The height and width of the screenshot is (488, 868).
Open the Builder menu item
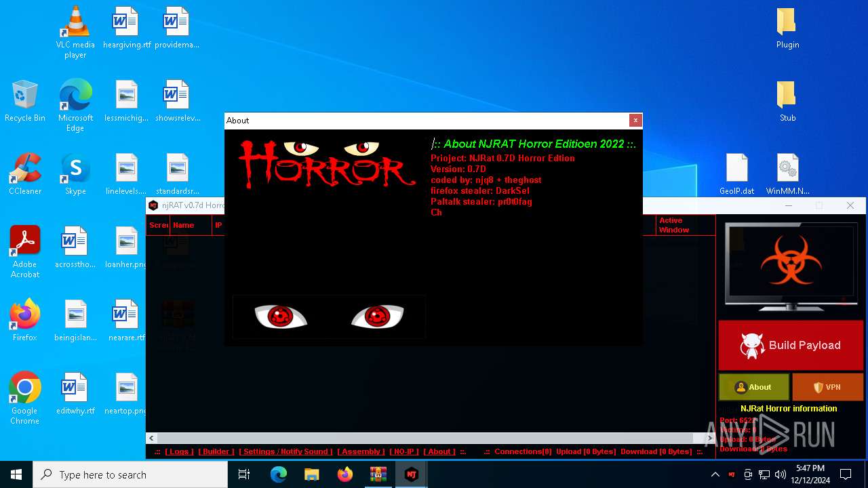point(216,451)
